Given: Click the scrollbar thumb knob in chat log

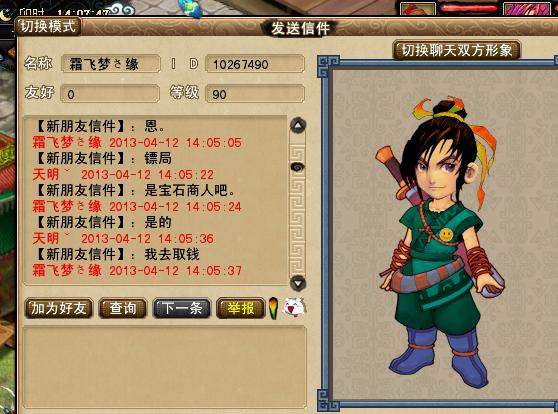Looking at the screenshot, I should pos(298,167).
